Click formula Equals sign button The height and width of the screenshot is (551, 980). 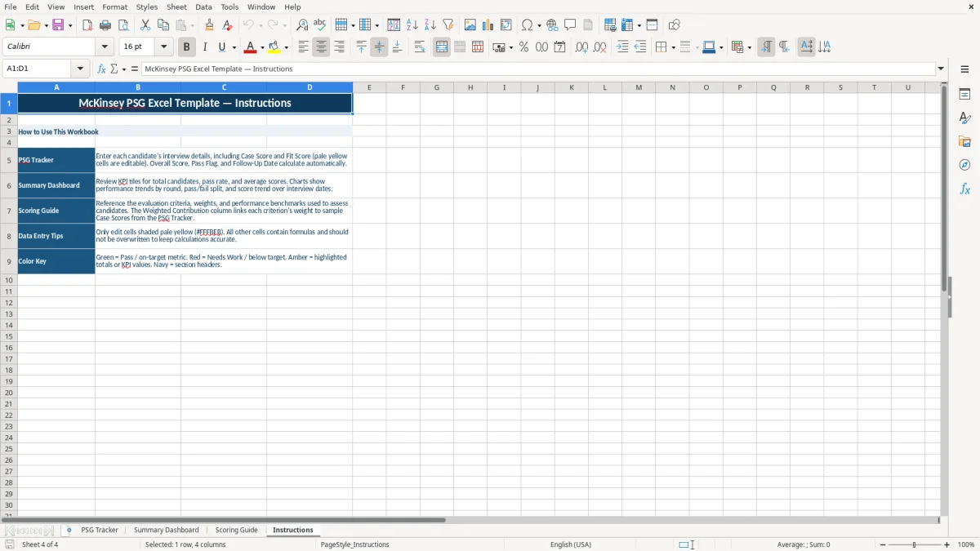click(x=135, y=69)
